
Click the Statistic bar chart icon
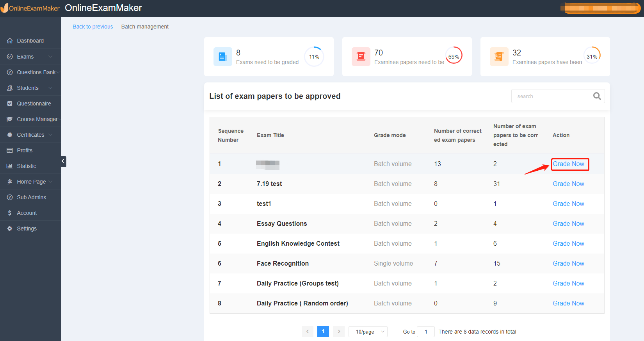point(10,166)
